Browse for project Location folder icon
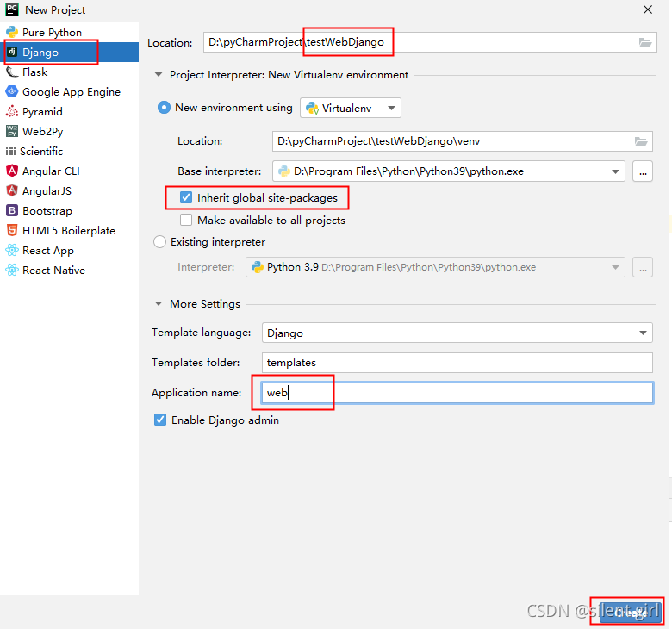This screenshot has width=672, height=629. [x=645, y=42]
